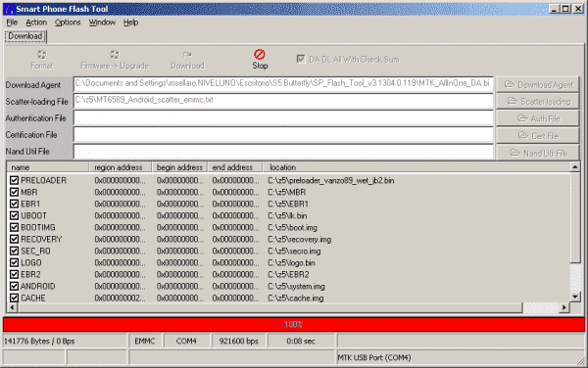Uncheck the BOOTIMG partition checkbox

coord(15,228)
